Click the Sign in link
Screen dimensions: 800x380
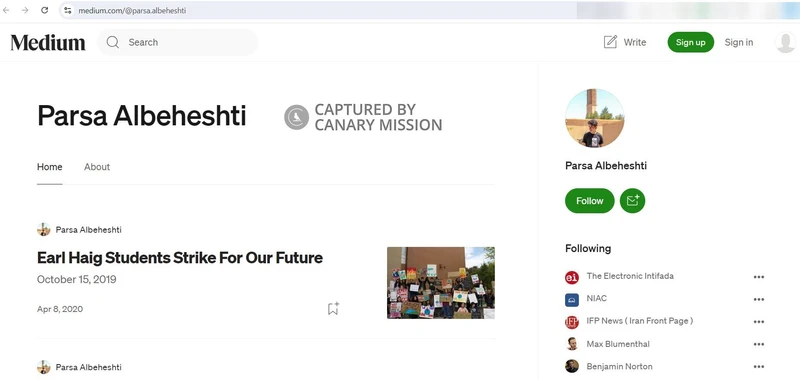click(739, 42)
